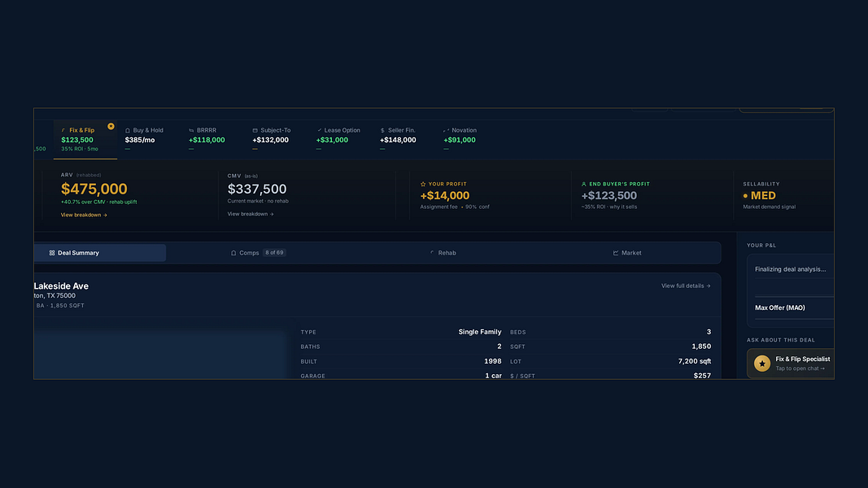Click the Lease Option checkmark icon
The width and height of the screenshot is (868, 488).
[320, 131]
